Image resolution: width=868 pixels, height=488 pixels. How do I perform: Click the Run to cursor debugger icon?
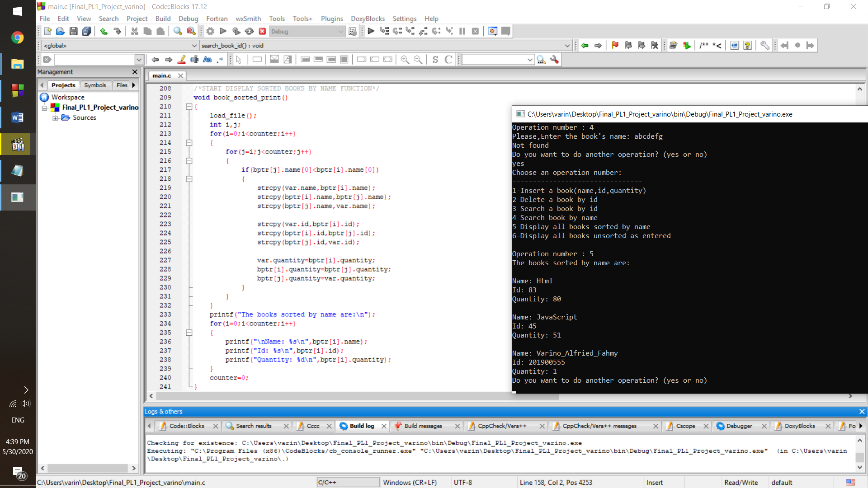click(x=384, y=31)
